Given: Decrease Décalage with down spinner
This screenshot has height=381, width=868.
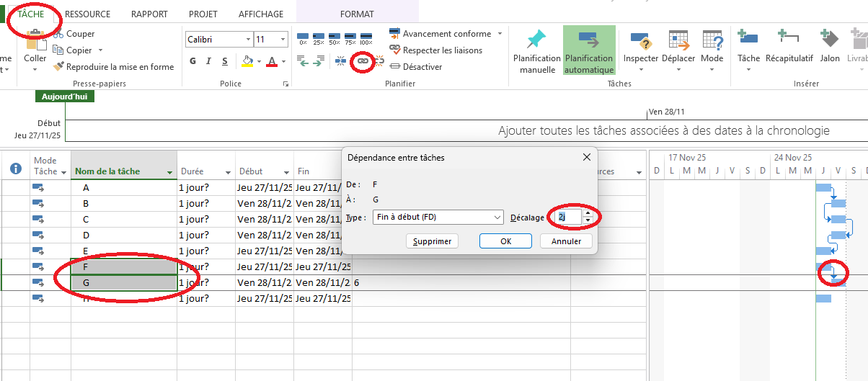Looking at the screenshot, I should point(588,220).
